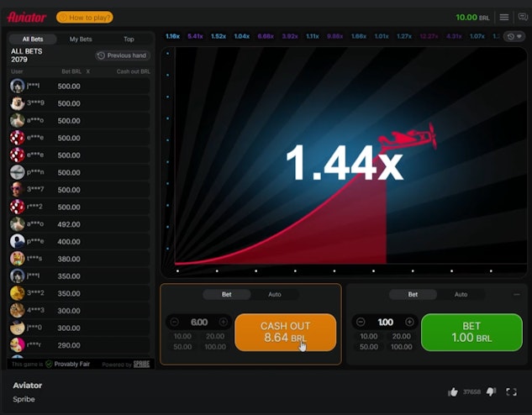This screenshot has height=415, width=532.
Task: Click the minus icon beside 1.00 bet
Action: tap(360, 322)
